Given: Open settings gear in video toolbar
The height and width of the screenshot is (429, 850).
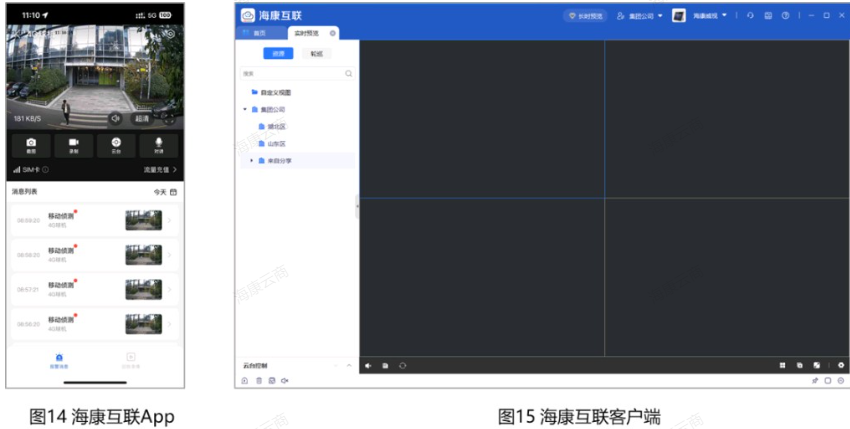Looking at the screenshot, I should pyautogui.click(x=841, y=366).
